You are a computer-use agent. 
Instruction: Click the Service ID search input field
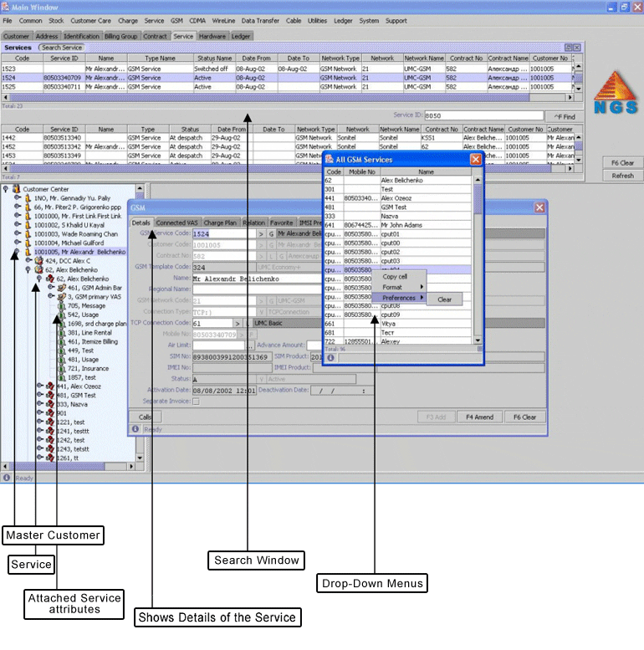point(483,115)
